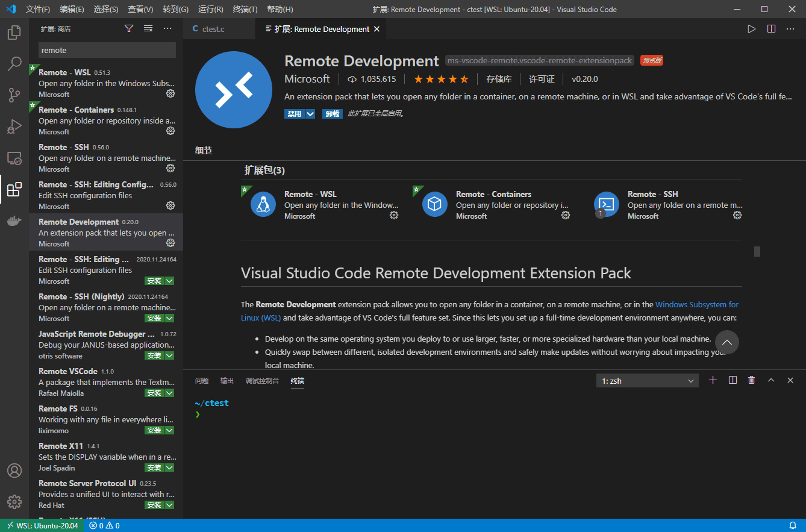The image size is (806, 532).
Task: Click the run triangle icon in editor title bar
Action: 752,28
